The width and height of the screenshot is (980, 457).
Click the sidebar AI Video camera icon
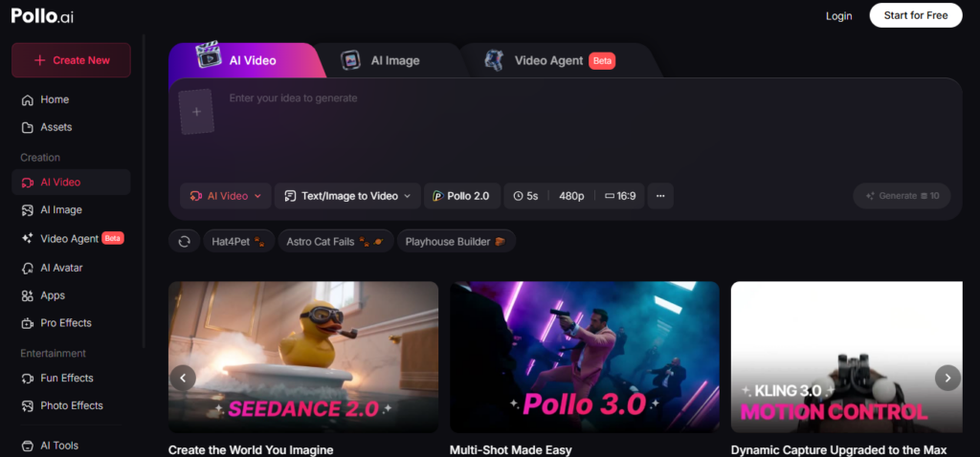tap(27, 183)
